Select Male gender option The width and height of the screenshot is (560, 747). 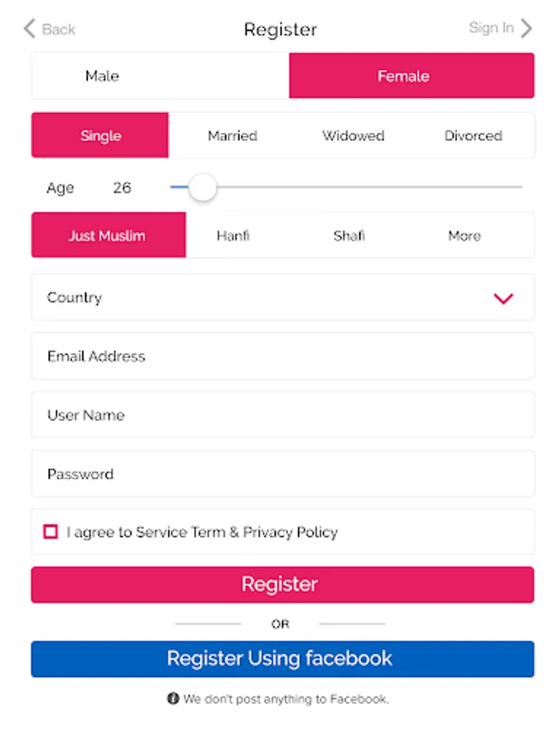[x=102, y=76]
